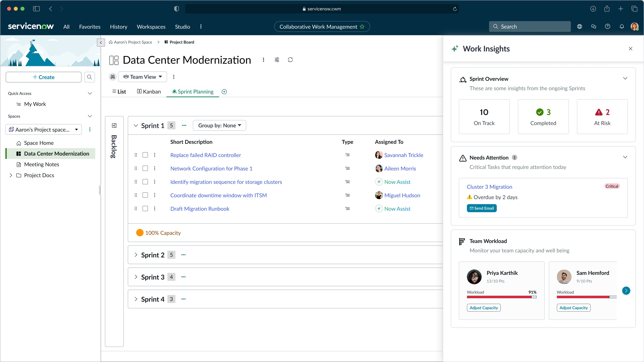
Task: Collapse the Spaces section
Action: pos(90,116)
